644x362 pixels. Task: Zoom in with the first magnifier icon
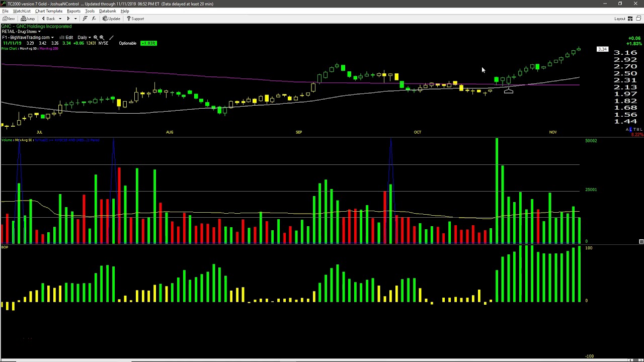tap(96, 38)
